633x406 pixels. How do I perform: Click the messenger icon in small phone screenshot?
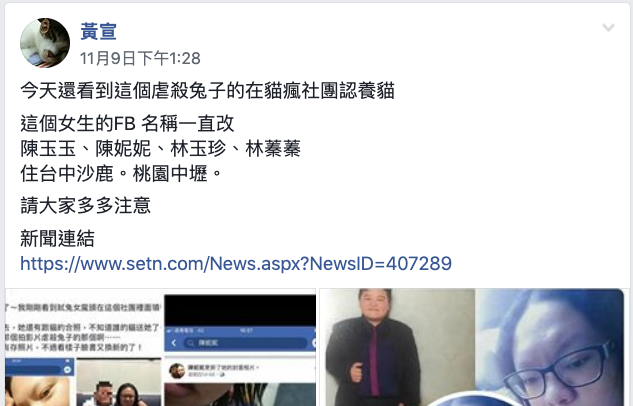pos(67,369)
